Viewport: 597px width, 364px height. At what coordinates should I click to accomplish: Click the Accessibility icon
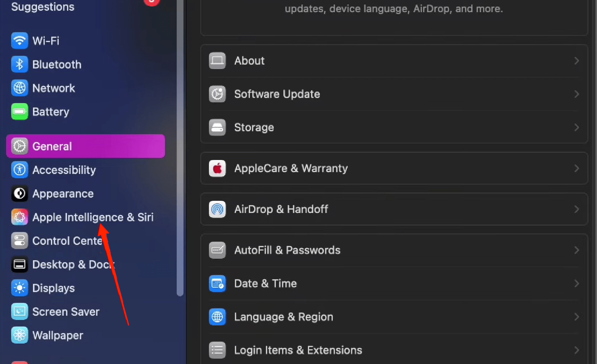pyautogui.click(x=19, y=170)
